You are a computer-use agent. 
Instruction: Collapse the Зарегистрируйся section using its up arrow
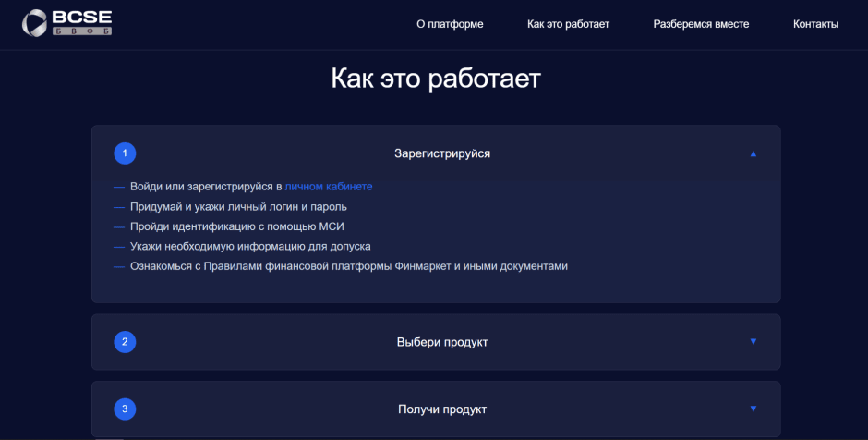(753, 153)
